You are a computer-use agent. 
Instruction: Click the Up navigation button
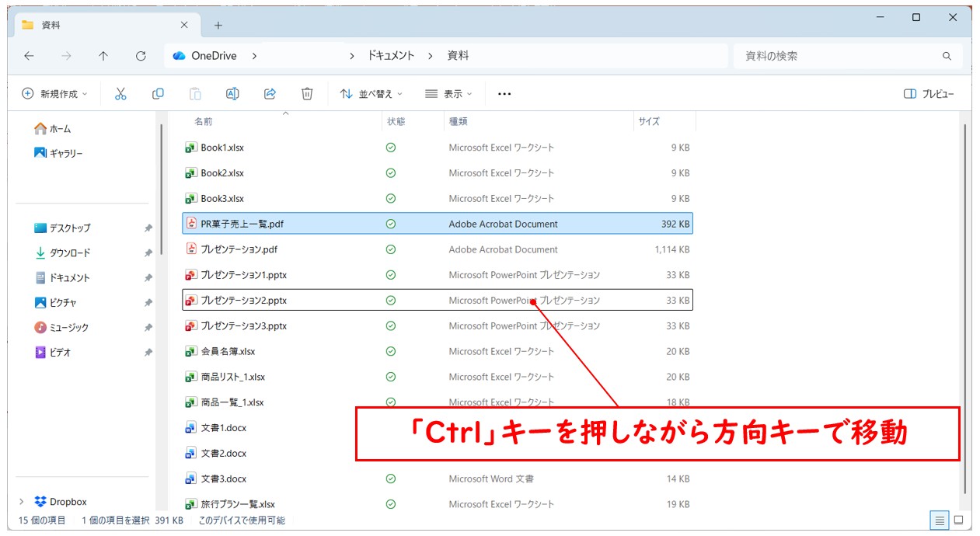[x=103, y=55]
